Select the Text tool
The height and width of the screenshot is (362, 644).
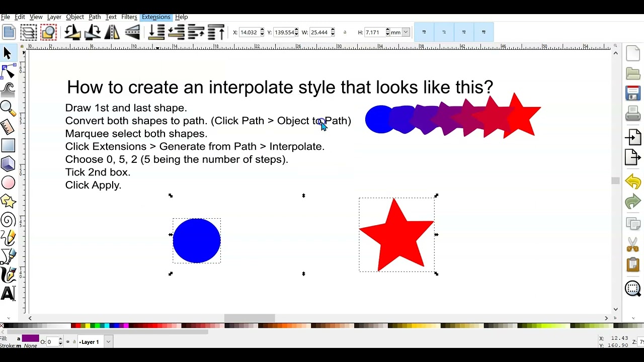click(8, 294)
